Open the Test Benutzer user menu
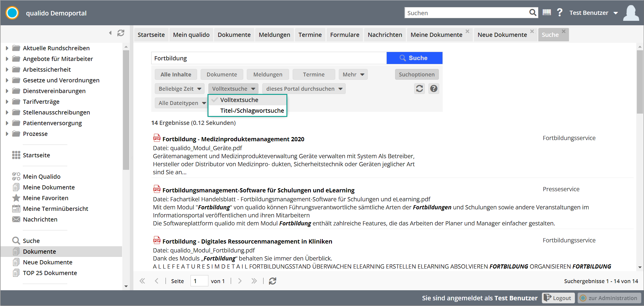The height and width of the screenshot is (306, 644). pyautogui.click(x=594, y=13)
